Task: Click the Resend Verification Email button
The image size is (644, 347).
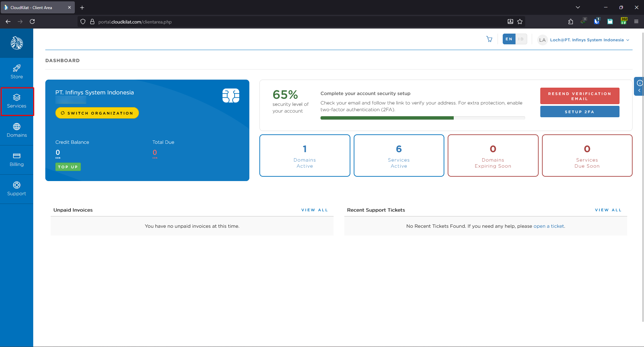Action: coord(580,96)
